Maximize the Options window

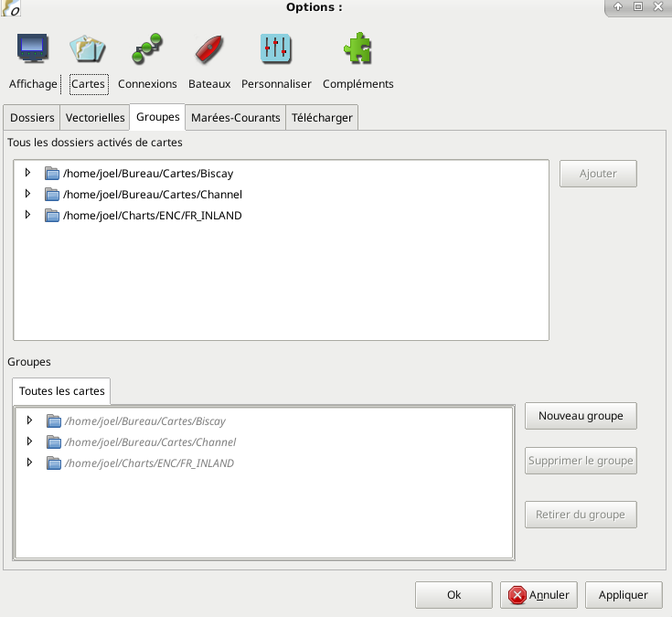click(638, 6)
